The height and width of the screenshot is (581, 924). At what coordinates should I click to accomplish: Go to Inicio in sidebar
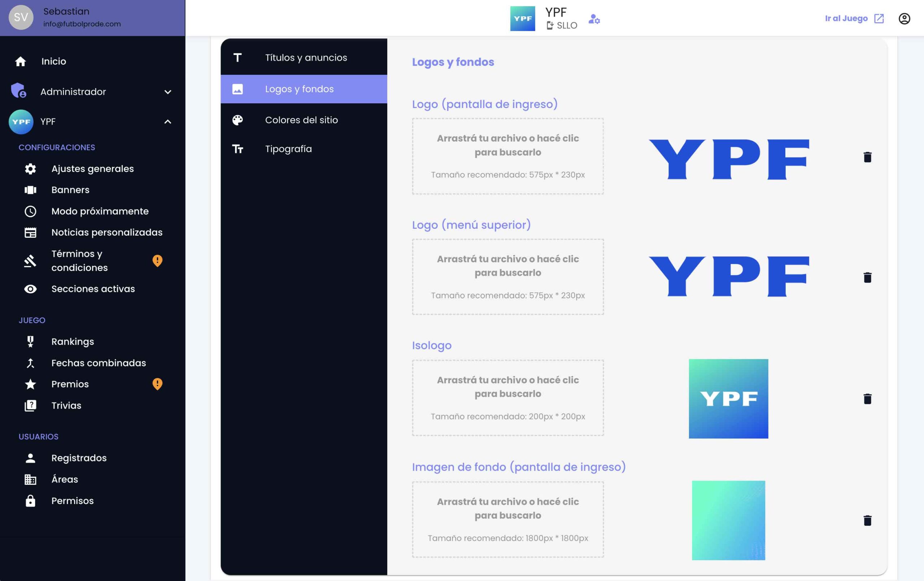click(53, 61)
